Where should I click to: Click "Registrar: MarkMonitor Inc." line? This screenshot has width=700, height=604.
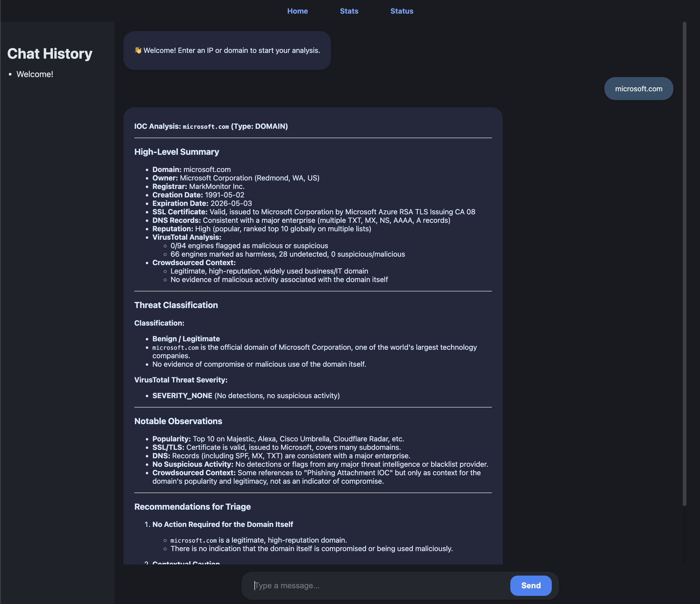198,186
